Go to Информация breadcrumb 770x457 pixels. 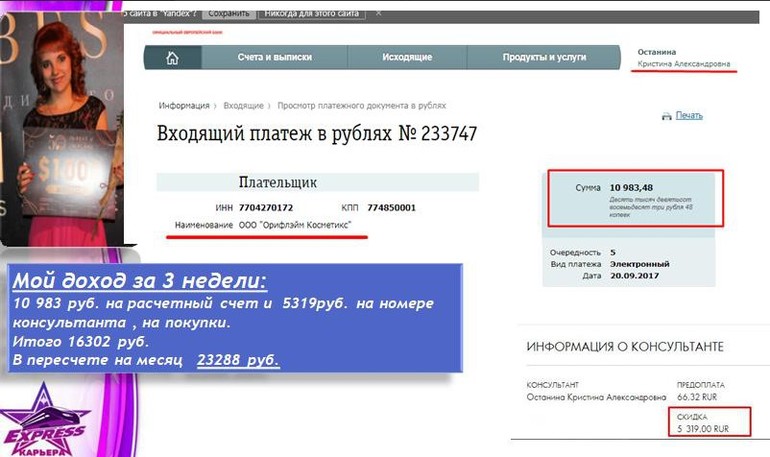[184, 105]
